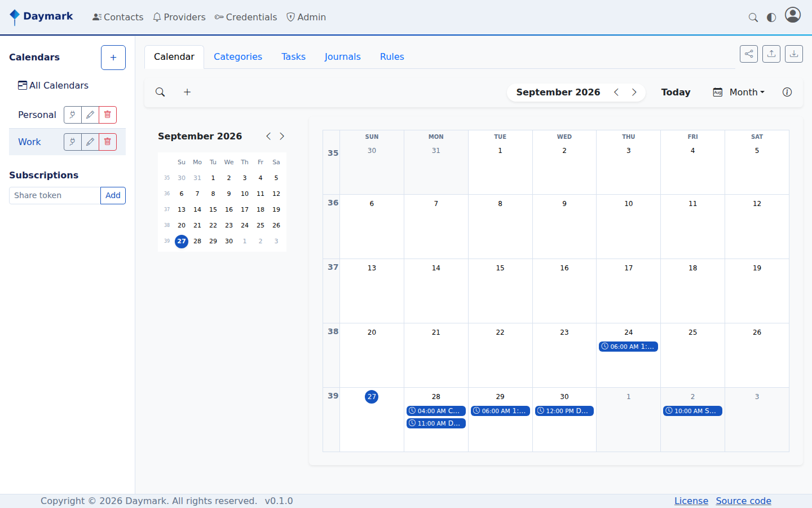Add a new calendar with plus button

[x=113, y=58]
